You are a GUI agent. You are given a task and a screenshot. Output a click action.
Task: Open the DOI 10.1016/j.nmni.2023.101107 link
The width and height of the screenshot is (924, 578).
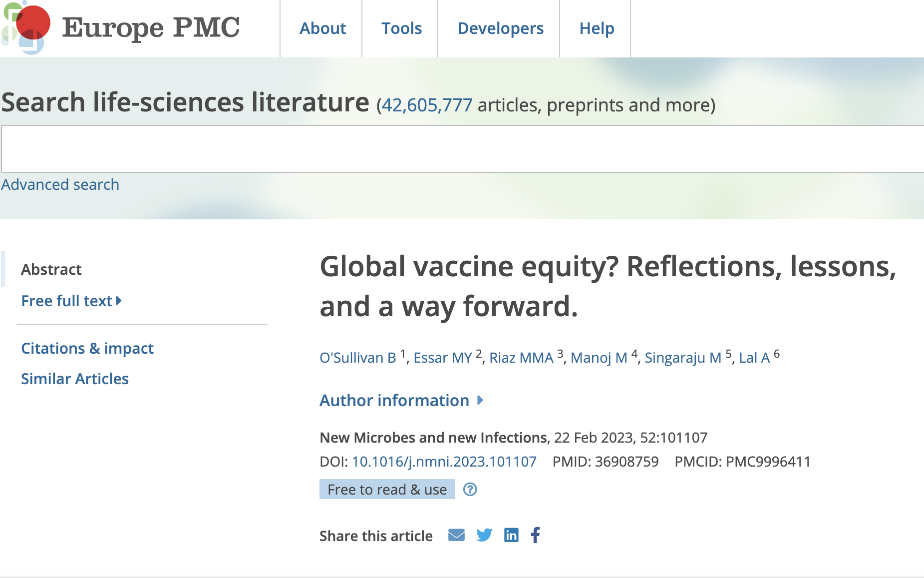point(444,462)
